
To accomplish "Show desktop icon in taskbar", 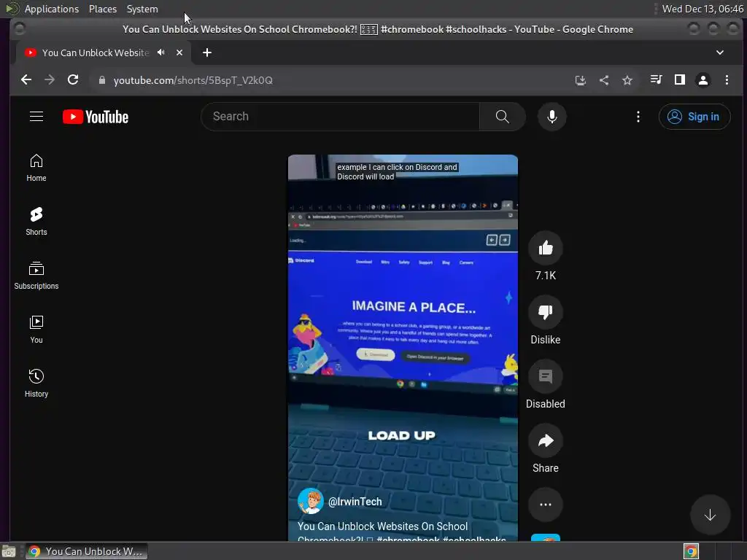I will 9,551.
